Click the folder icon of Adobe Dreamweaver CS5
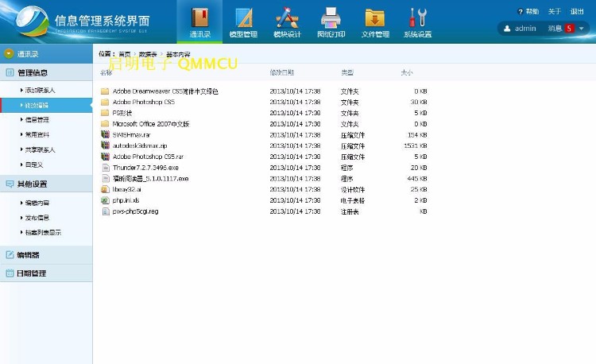The height and width of the screenshot is (364, 596). (105, 91)
